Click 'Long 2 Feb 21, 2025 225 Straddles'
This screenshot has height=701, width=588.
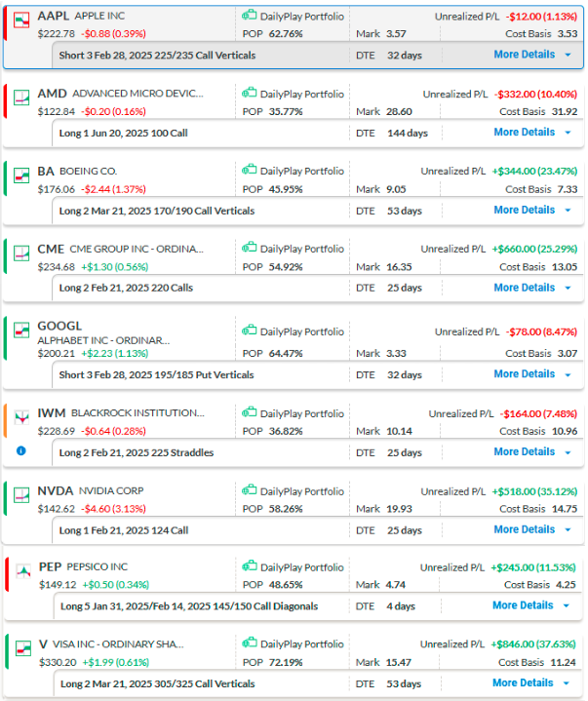[x=137, y=453]
